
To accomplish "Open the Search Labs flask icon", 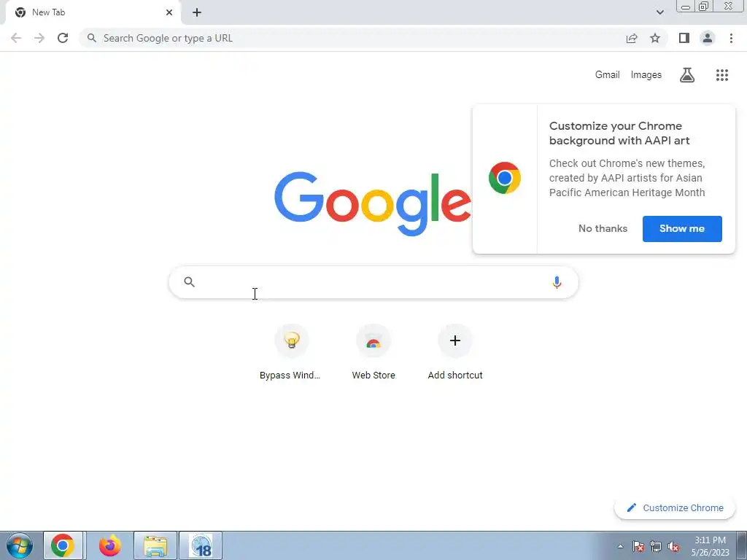I will coord(687,75).
